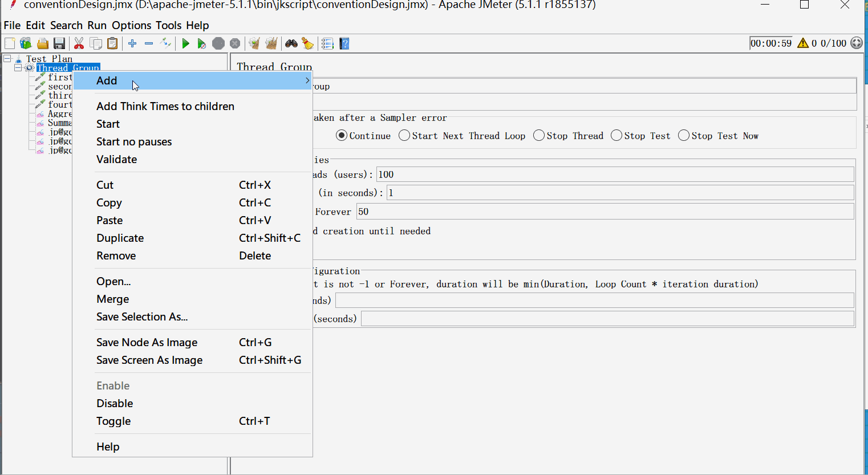Open Search with binoculars icon
868x475 pixels.
291,43
